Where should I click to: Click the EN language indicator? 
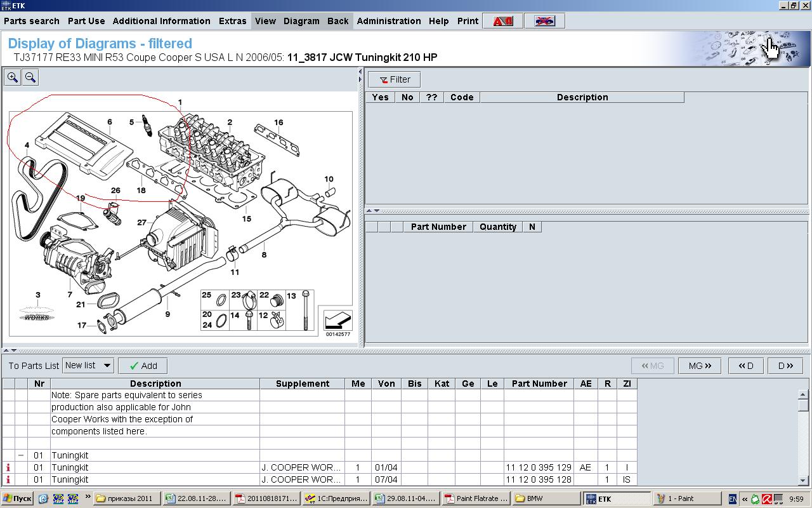point(733,499)
